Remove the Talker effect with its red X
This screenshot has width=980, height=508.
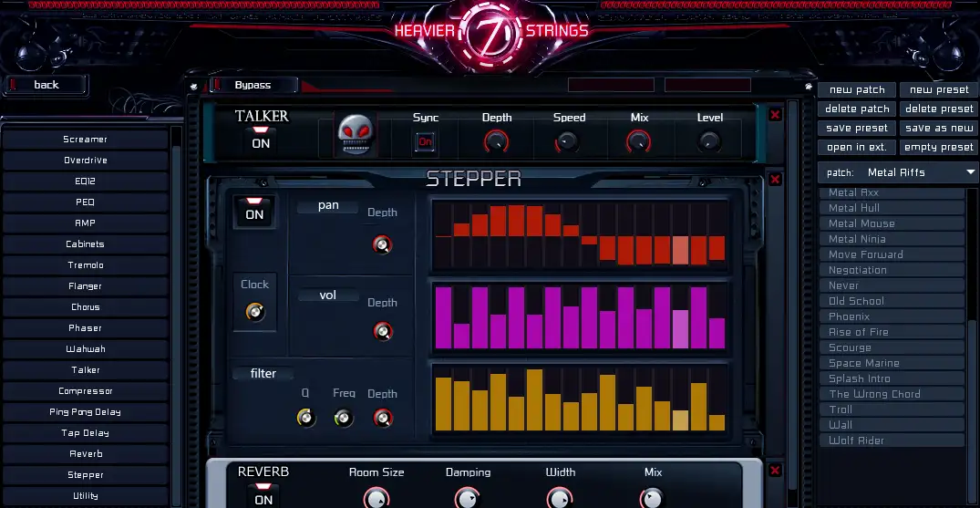(775, 115)
